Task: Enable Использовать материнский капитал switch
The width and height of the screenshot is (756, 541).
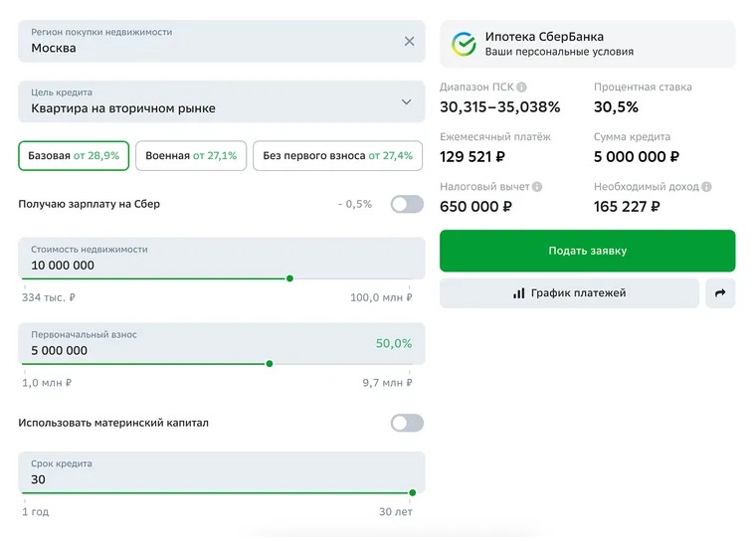Action: pos(407,423)
